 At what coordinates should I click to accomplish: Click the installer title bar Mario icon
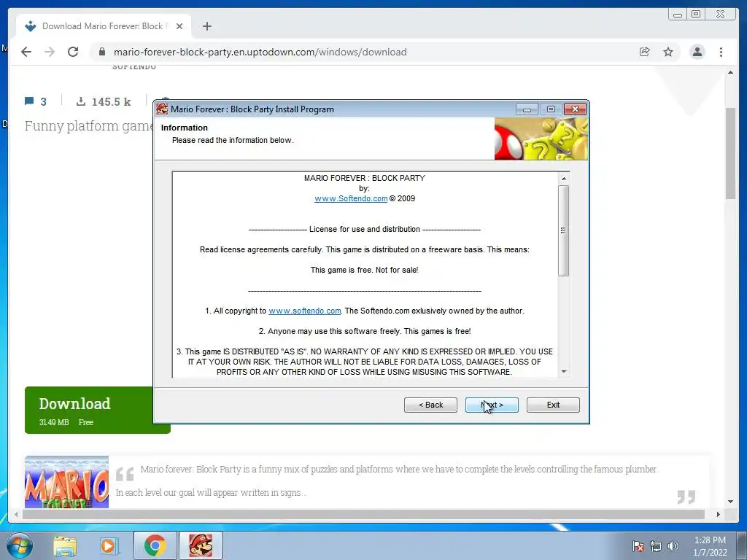(163, 109)
